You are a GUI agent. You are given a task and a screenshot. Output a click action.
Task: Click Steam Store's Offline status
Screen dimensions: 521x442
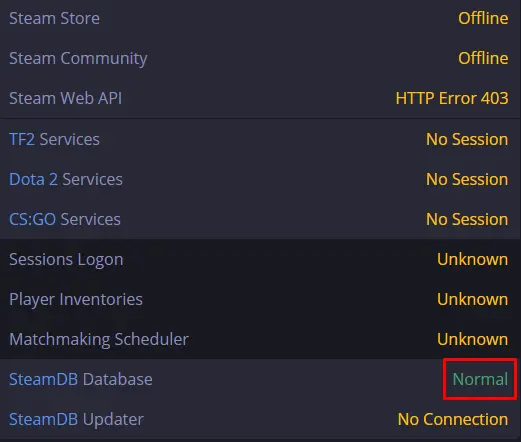[x=483, y=18]
